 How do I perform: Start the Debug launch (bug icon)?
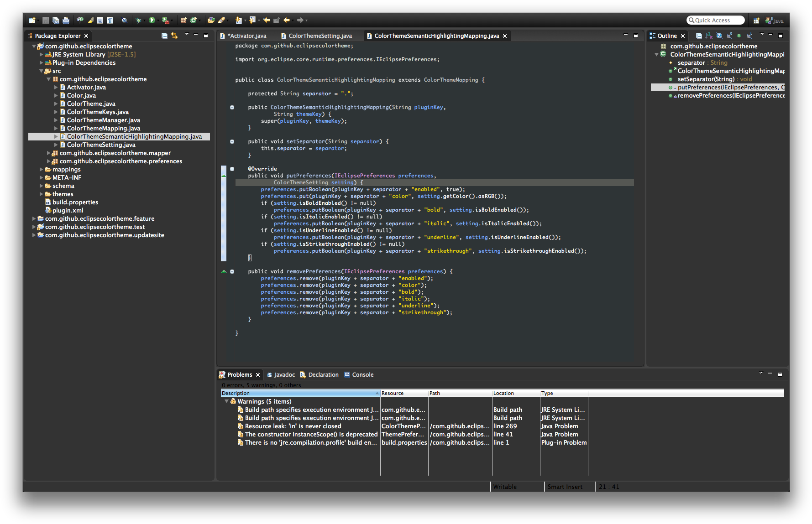coord(138,20)
